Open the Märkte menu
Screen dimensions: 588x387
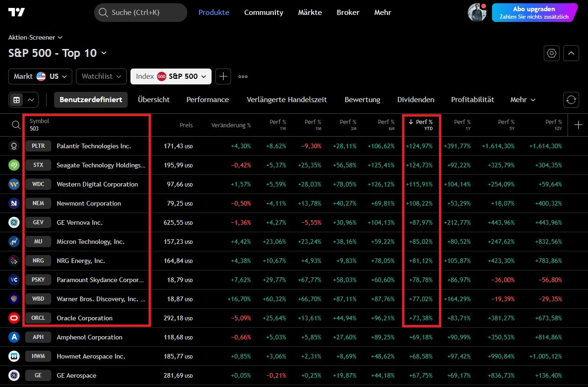tap(310, 13)
